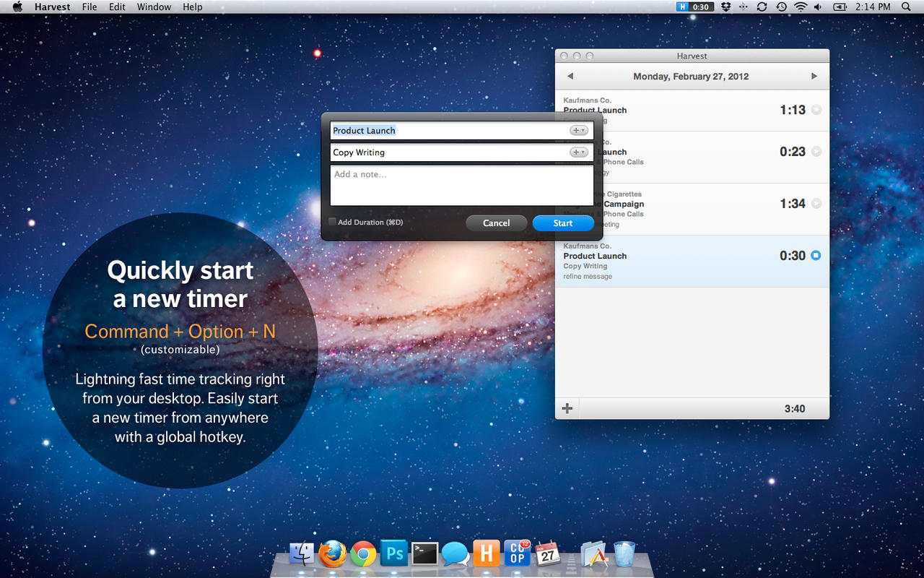Launch Photoshop from the dock
Viewport: 924px width, 578px height.
pos(394,554)
